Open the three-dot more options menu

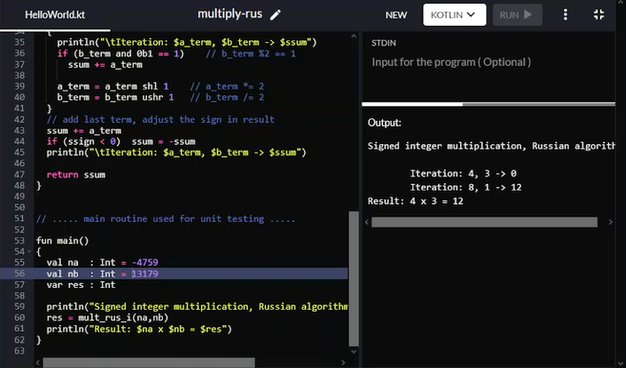[x=565, y=15]
